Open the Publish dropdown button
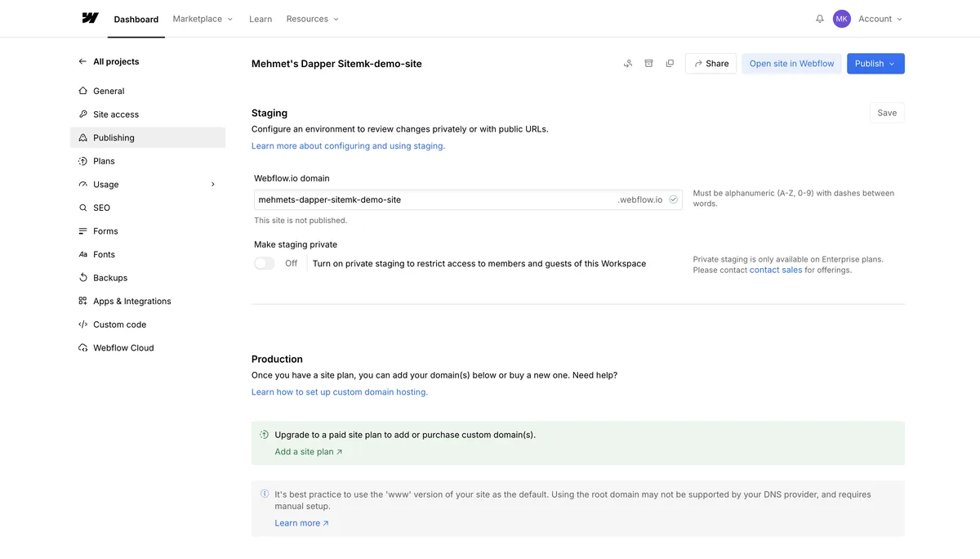The image size is (980, 559). (875, 64)
